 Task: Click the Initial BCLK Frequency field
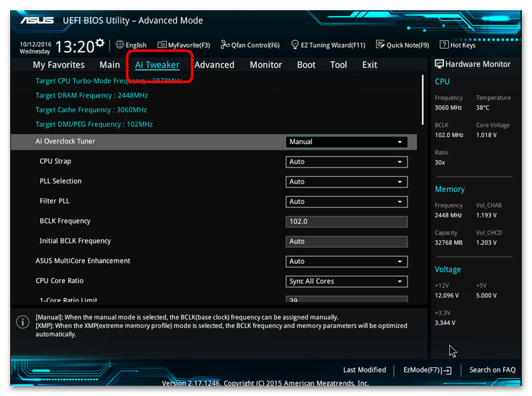tap(347, 242)
